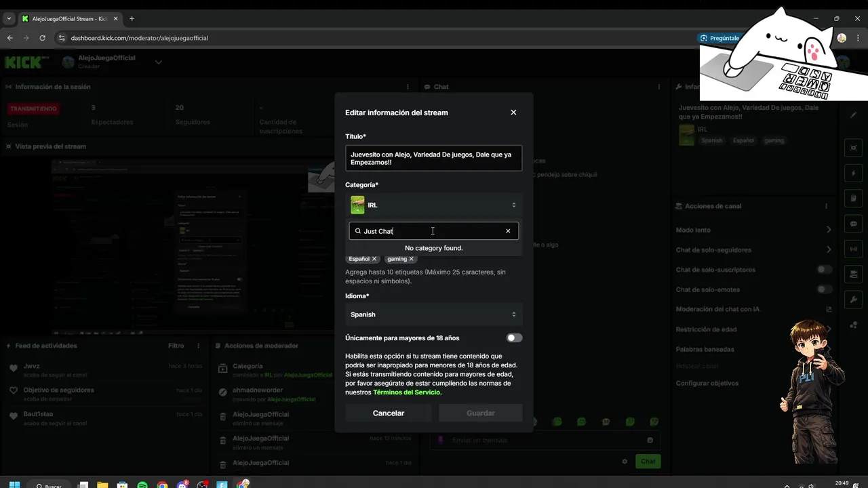Open the Idioma dropdown set to Spanish

point(434,314)
